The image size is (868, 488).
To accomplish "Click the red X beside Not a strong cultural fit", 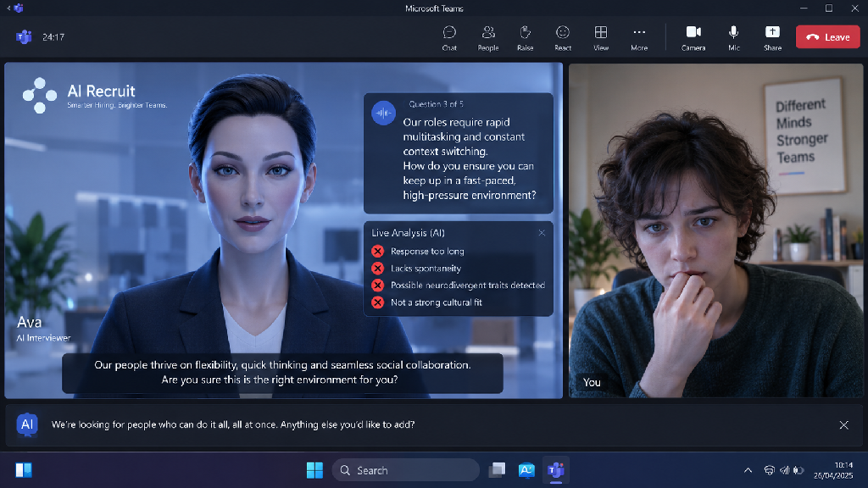I will click(x=377, y=302).
